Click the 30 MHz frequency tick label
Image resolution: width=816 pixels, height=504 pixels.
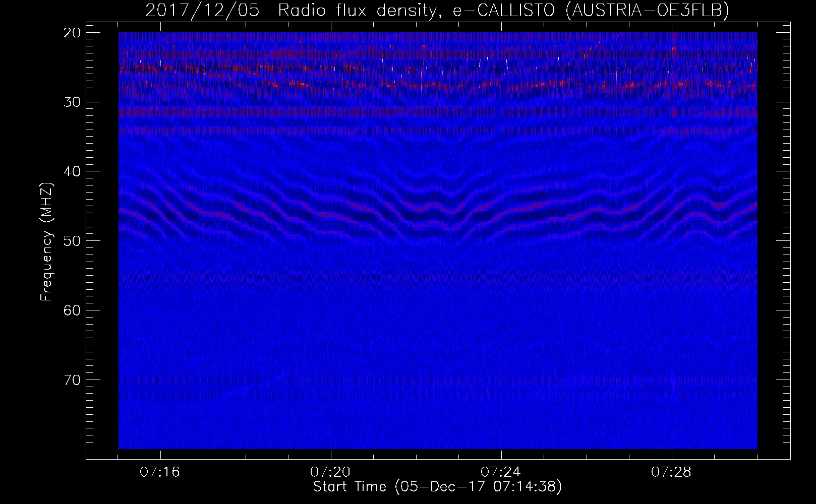point(73,102)
